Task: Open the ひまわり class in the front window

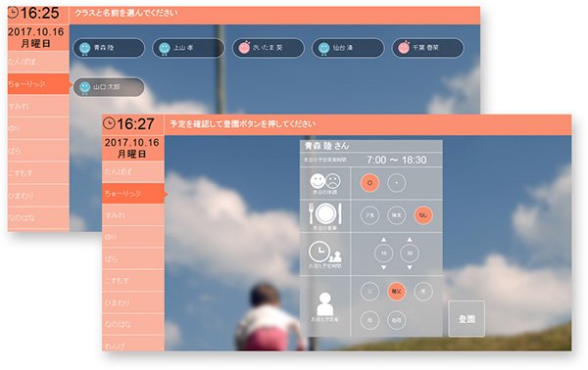Action: (133, 302)
